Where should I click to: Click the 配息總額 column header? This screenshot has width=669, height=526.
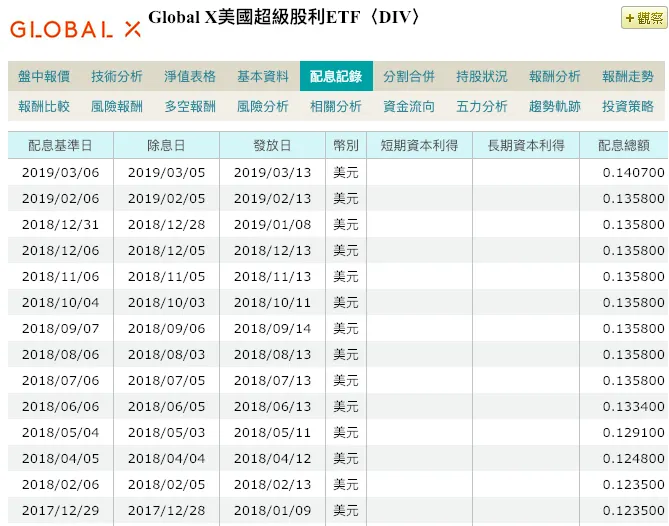(x=624, y=145)
